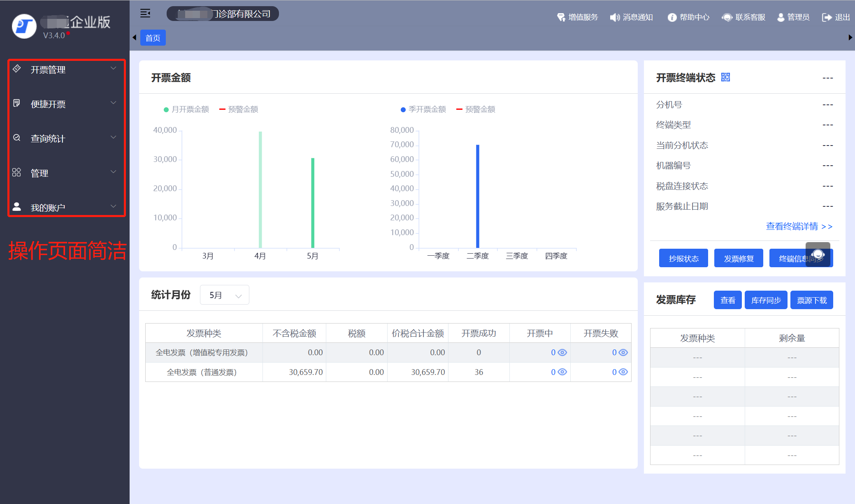Open 查看终端详情 link

pos(799,227)
